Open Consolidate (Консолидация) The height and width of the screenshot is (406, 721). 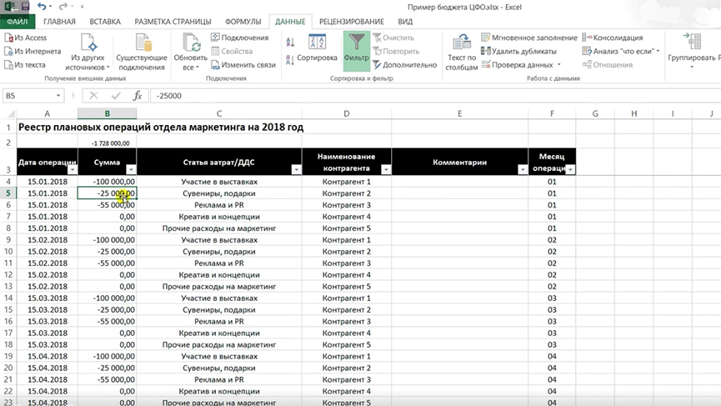pos(612,38)
